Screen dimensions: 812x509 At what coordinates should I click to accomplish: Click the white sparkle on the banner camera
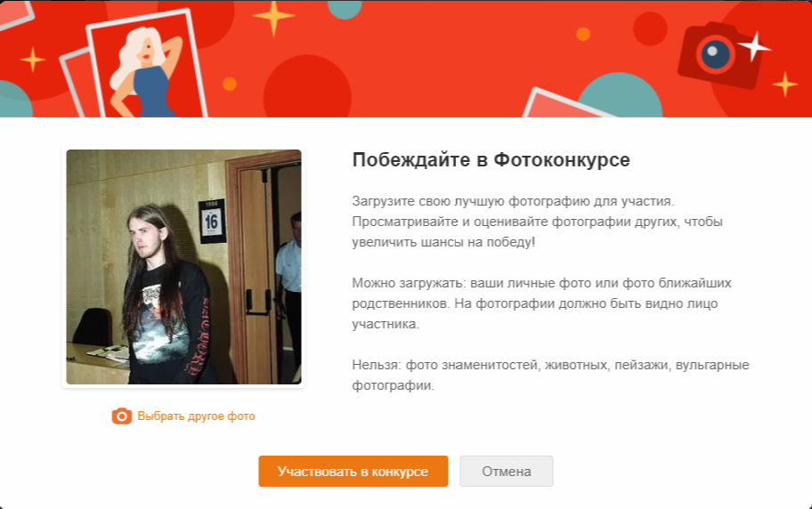coord(754,47)
